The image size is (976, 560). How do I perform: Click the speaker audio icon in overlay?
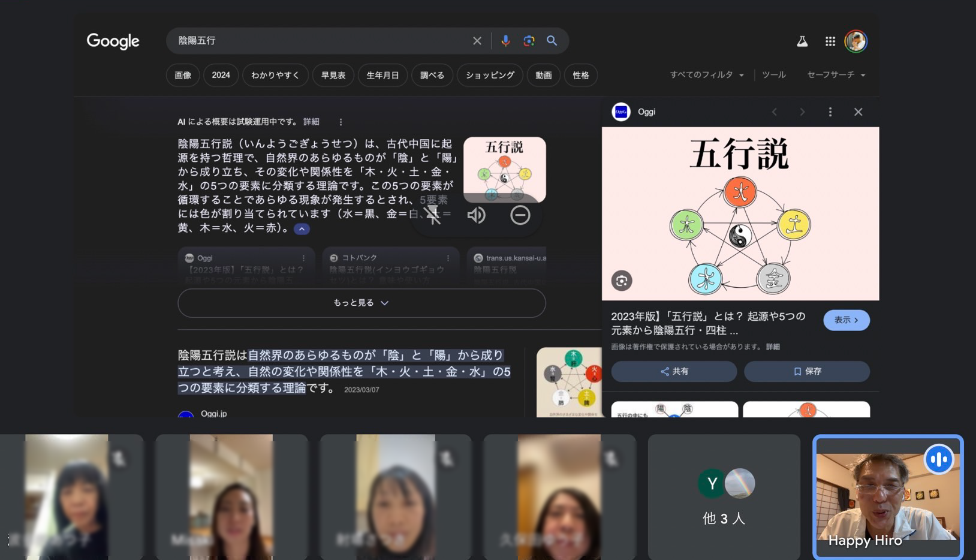point(476,215)
